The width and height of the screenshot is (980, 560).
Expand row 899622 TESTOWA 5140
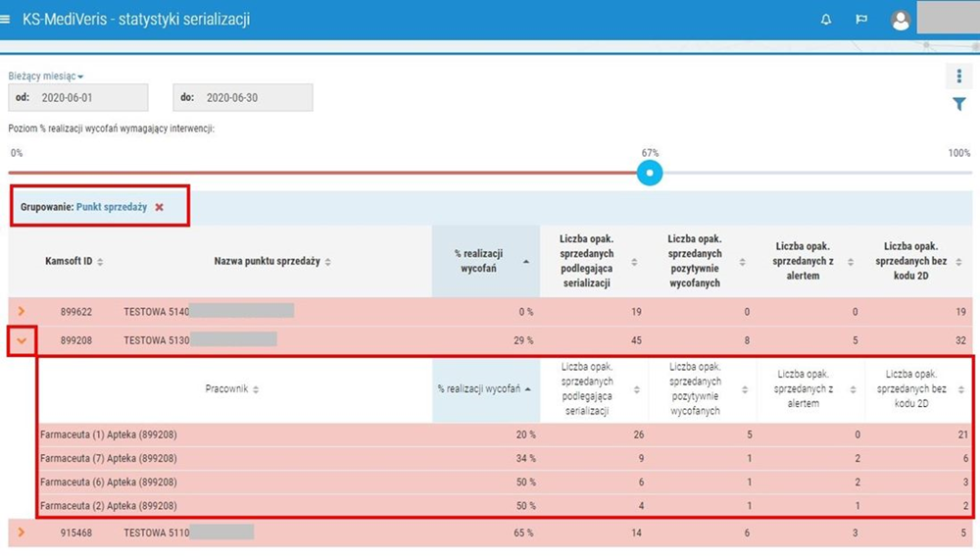click(x=22, y=312)
